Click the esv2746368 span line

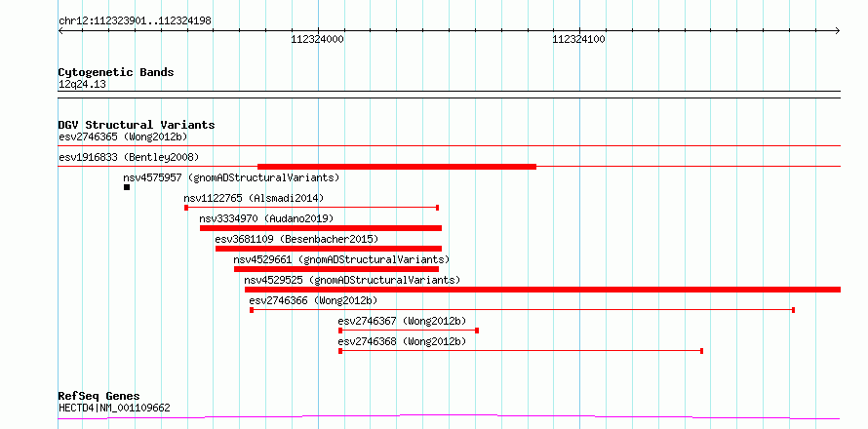point(521,351)
